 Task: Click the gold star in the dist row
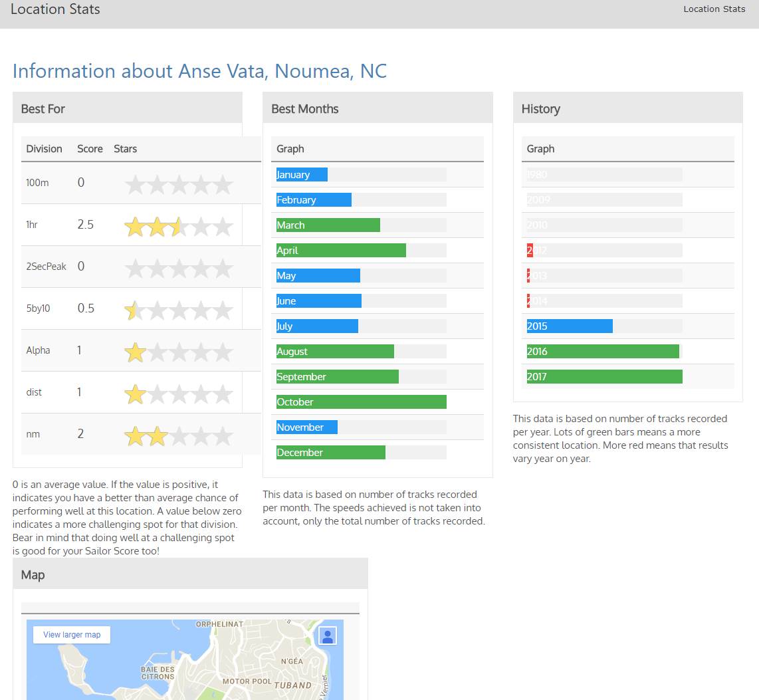[x=136, y=394]
